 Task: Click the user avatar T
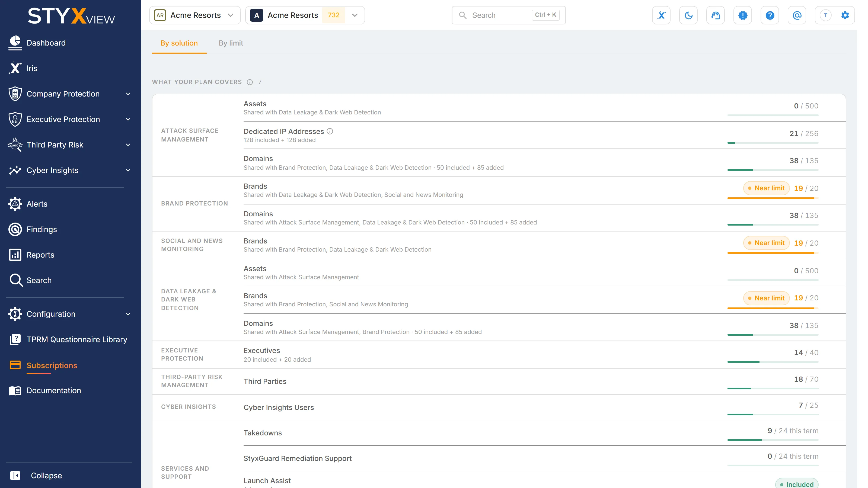[825, 15]
